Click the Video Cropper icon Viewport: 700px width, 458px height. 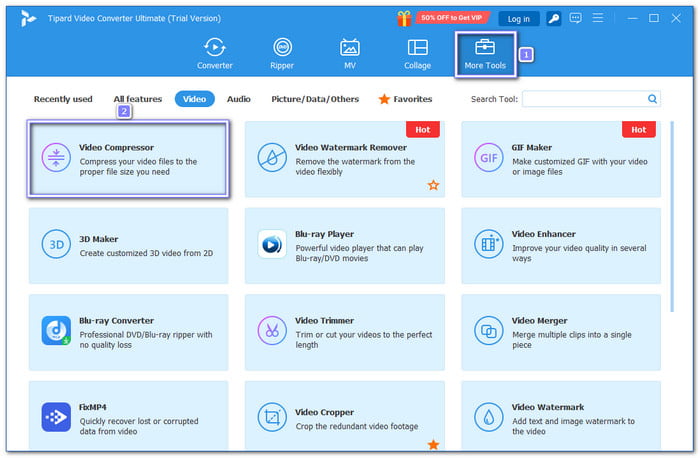click(x=272, y=417)
